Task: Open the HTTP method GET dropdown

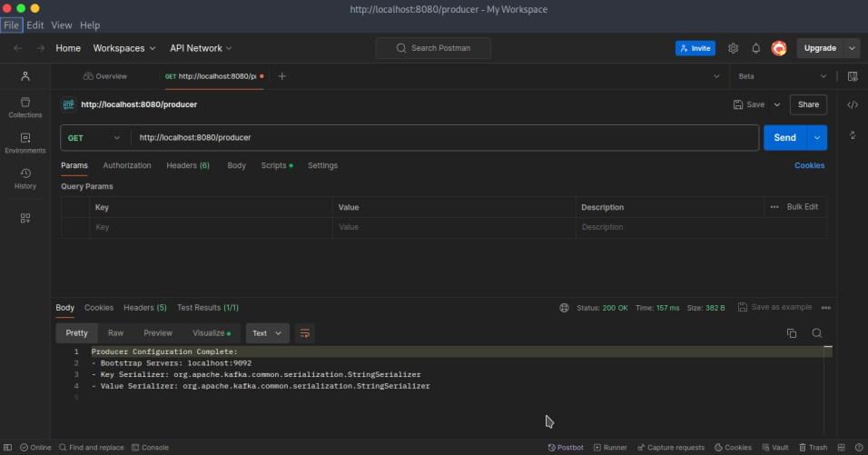Action: click(93, 138)
